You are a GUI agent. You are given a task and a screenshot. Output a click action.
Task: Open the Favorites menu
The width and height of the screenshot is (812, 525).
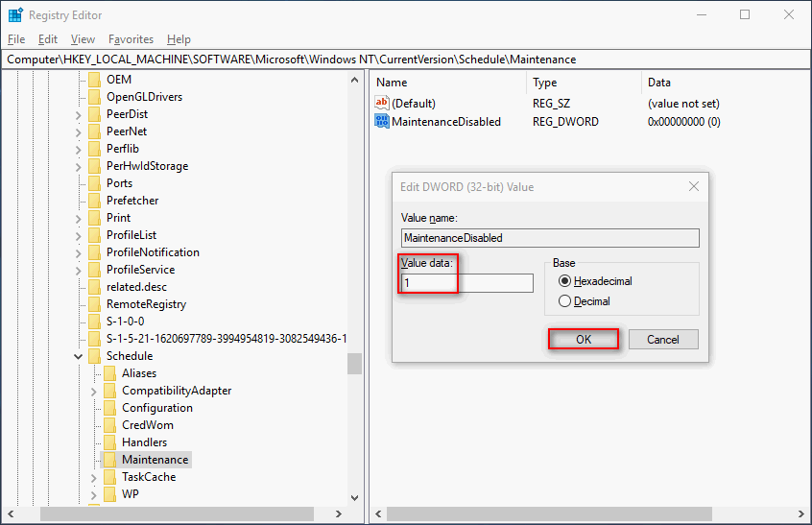click(x=131, y=39)
